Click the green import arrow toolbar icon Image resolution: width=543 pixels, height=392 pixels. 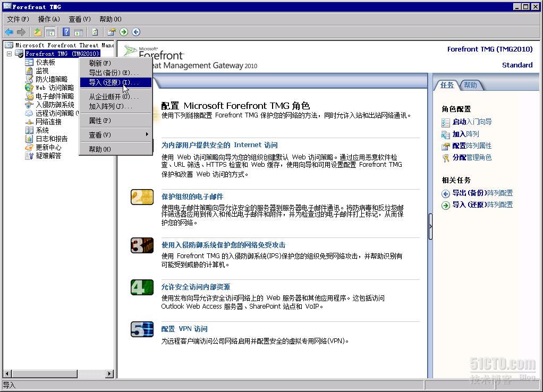click(x=124, y=32)
